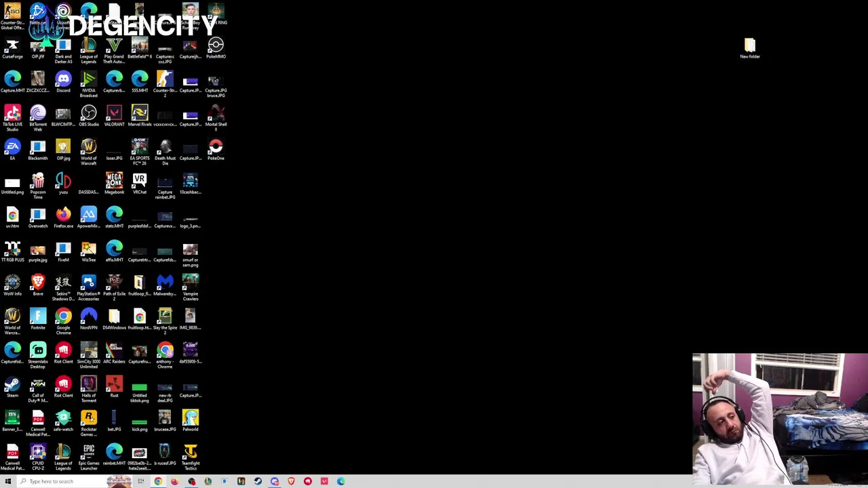Click the Play Grand Theft Auto icon

[114, 50]
